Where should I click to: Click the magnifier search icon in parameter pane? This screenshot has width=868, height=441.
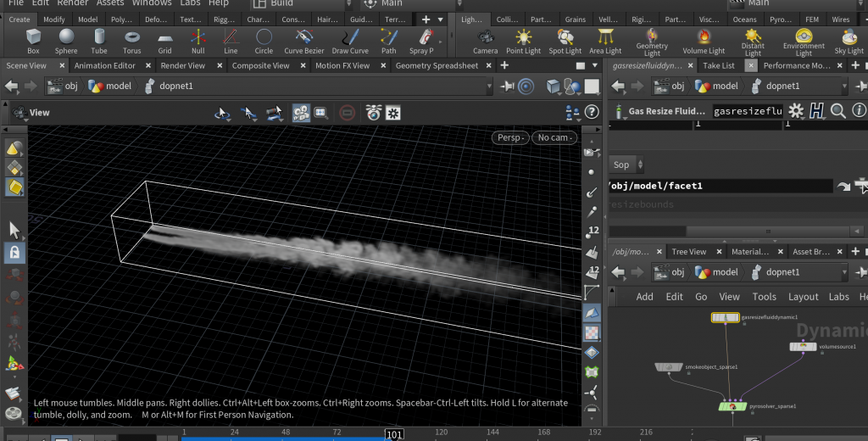[838, 111]
